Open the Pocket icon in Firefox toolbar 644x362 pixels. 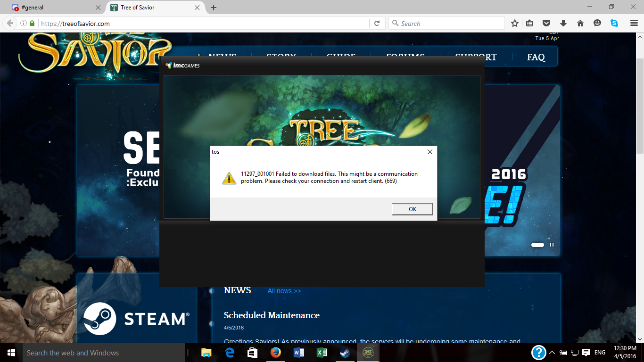point(546,23)
